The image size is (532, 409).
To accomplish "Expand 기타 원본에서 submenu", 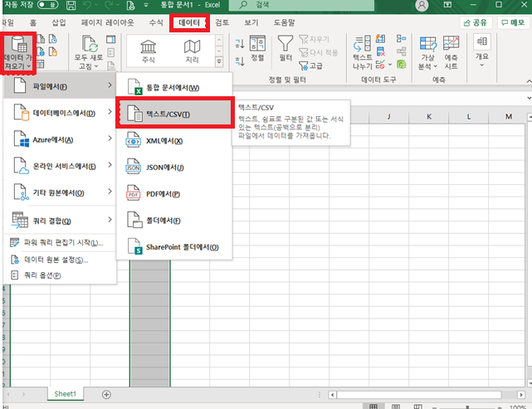I will [x=60, y=192].
